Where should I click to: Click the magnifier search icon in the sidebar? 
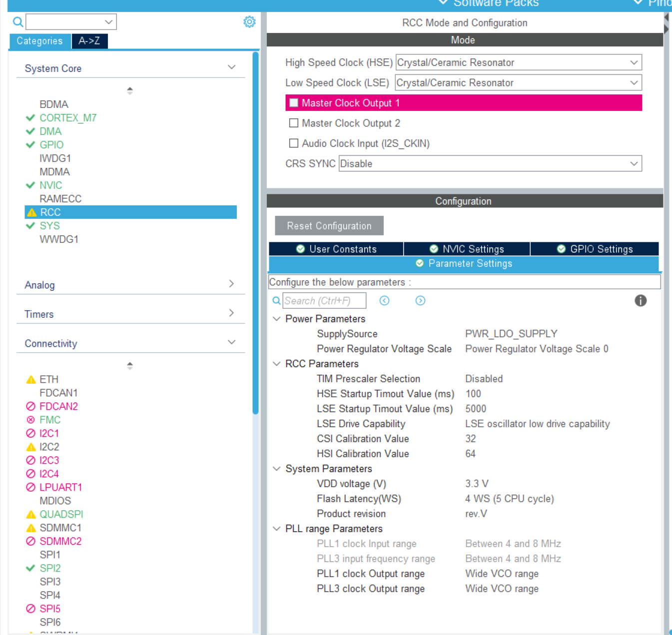[17, 22]
